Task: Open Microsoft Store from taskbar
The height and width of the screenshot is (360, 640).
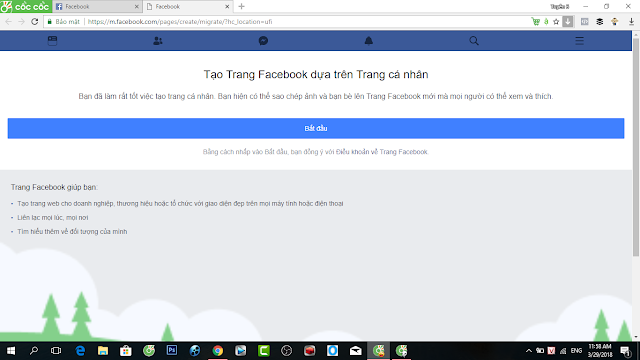Action: (126, 351)
